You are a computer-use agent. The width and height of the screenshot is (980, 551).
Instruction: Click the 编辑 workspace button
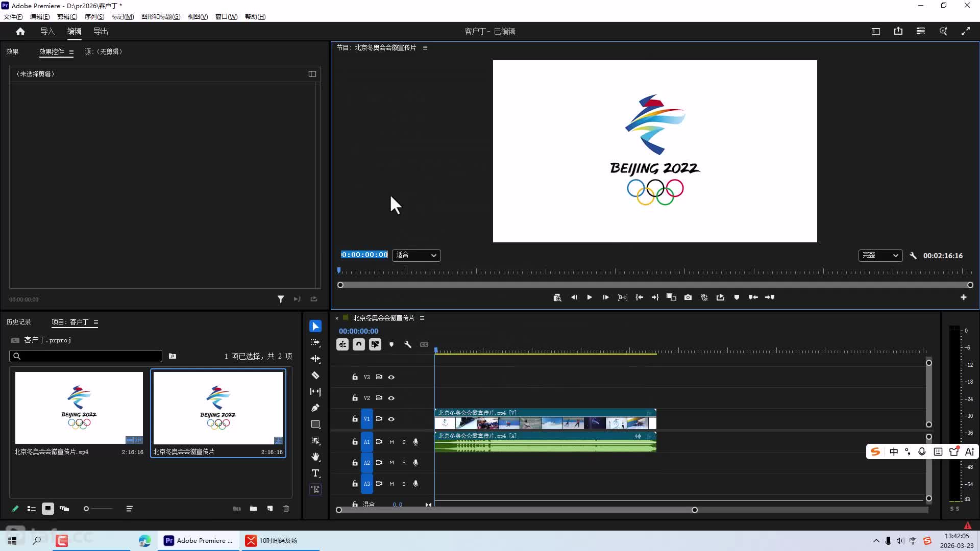[74, 32]
